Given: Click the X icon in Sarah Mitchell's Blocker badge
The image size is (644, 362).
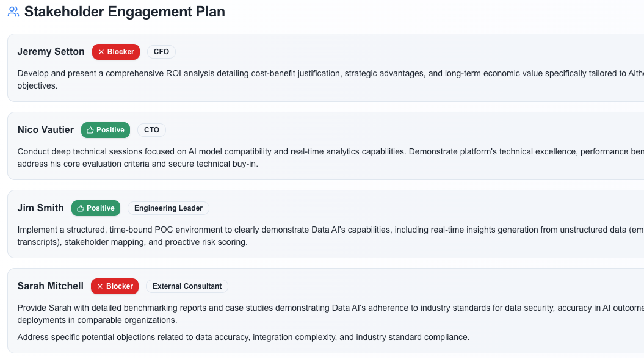Looking at the screenshot, I should pos(100,286).
